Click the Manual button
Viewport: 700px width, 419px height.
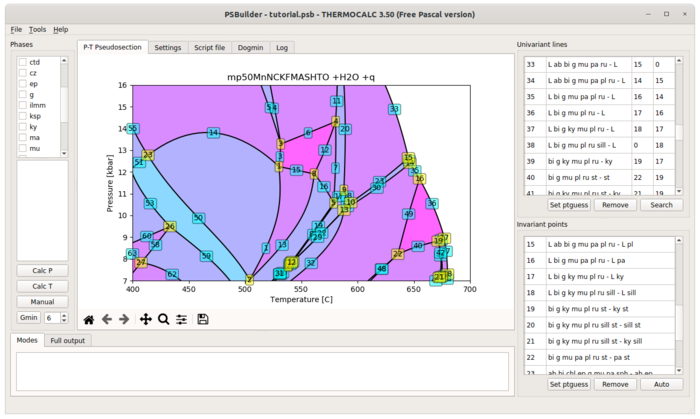tap(42, 302)
